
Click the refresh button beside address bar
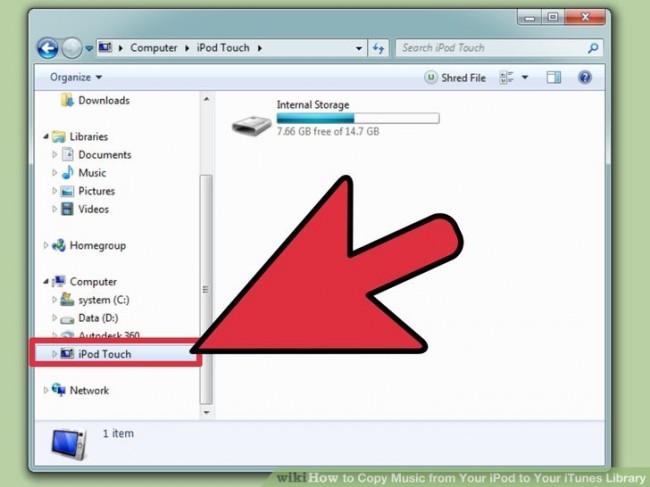(x=378, y=48)
